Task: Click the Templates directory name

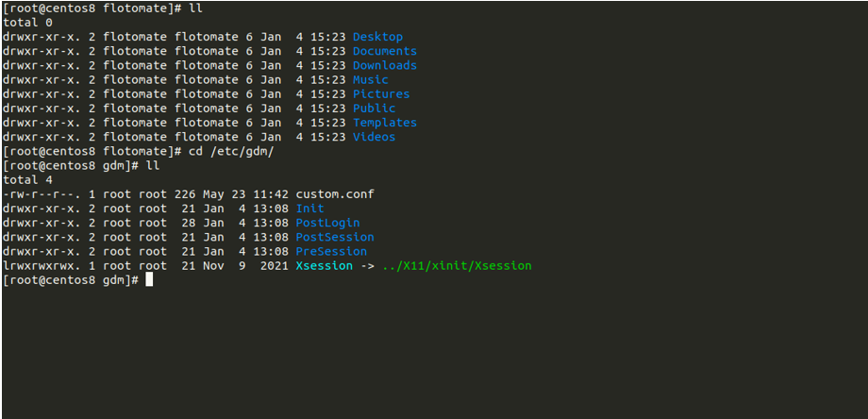Action: tap(384, 122)
